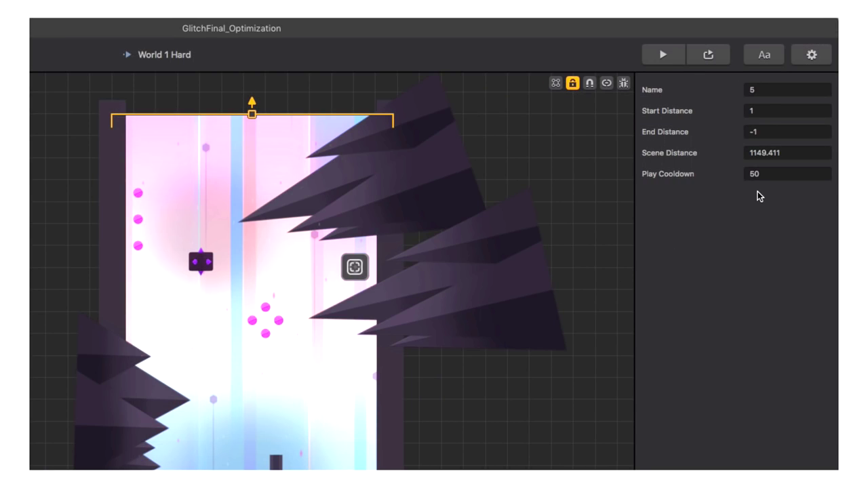Image resolution: width=868 pixels, height=488 pixels.
Task: Click the bug debug icon
Action: [x=624, y=83]
